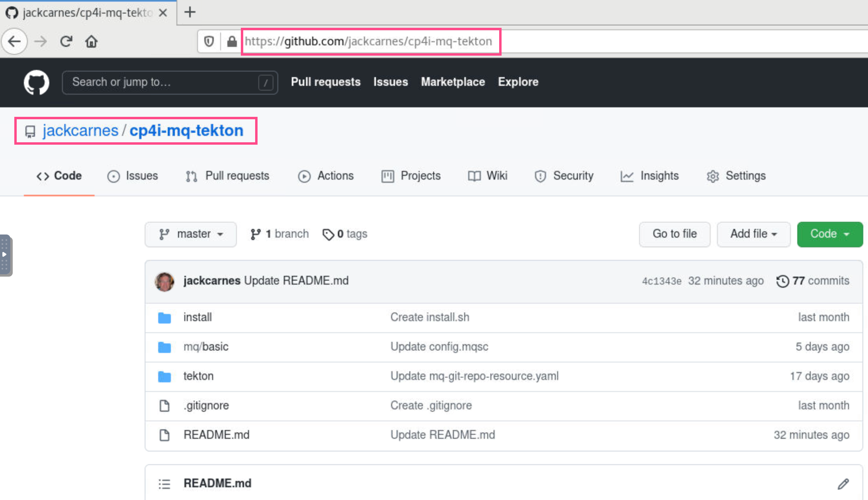
Task: Reload the page
Action: [x=66, y=41]
